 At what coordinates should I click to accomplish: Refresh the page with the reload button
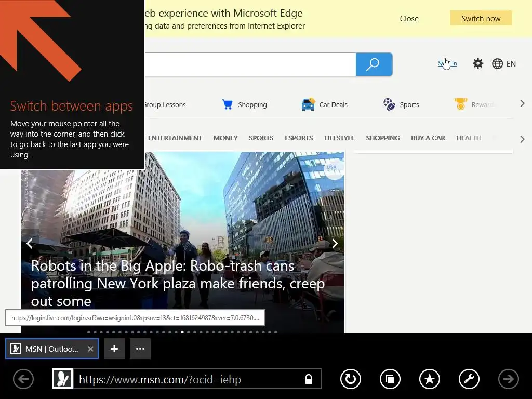point(351,379)
